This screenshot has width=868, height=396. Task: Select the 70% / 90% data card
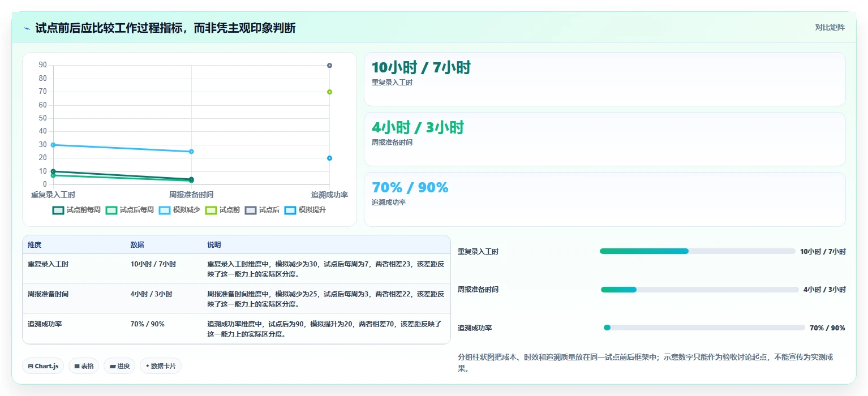pos(604,199)
